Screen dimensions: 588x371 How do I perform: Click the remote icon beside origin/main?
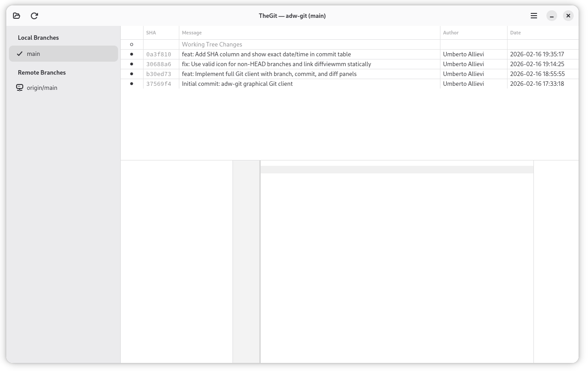20,88
